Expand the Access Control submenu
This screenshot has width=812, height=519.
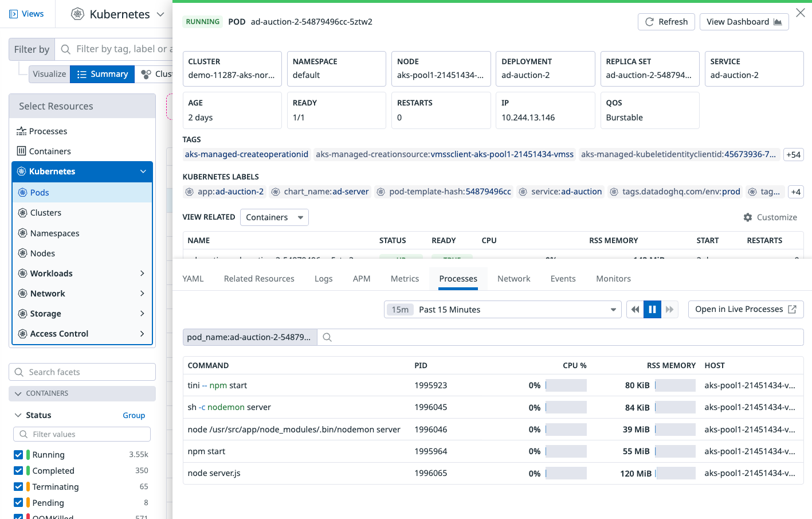coord(143,334)
